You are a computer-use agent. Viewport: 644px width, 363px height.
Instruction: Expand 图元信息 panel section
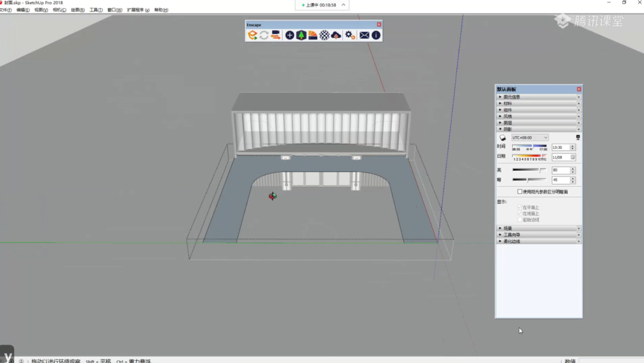tap(538, 97)
